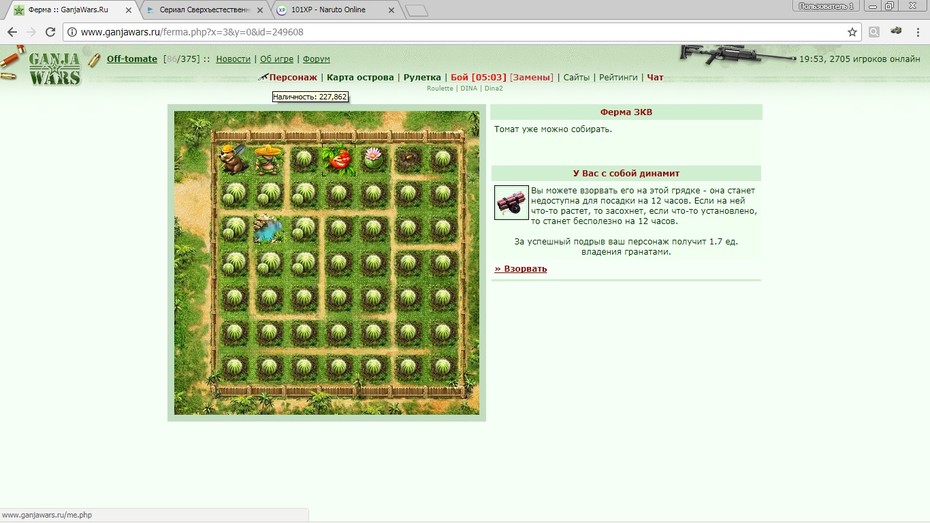The height and width of the screenshot is (523, 930).
Task: Click the DINA sublink
Action: (x=469, y=88)
